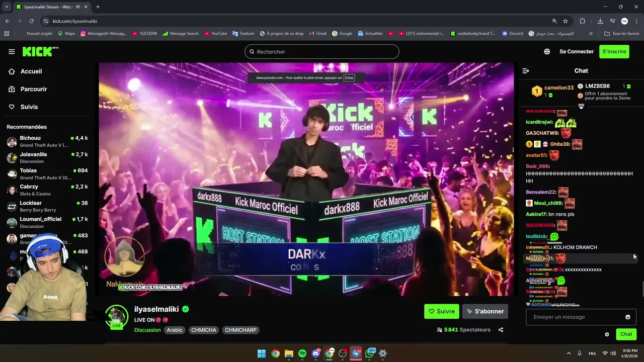Expand the chat leaderboard handle
Screen dimensions: 644x362
click(581, 107)
